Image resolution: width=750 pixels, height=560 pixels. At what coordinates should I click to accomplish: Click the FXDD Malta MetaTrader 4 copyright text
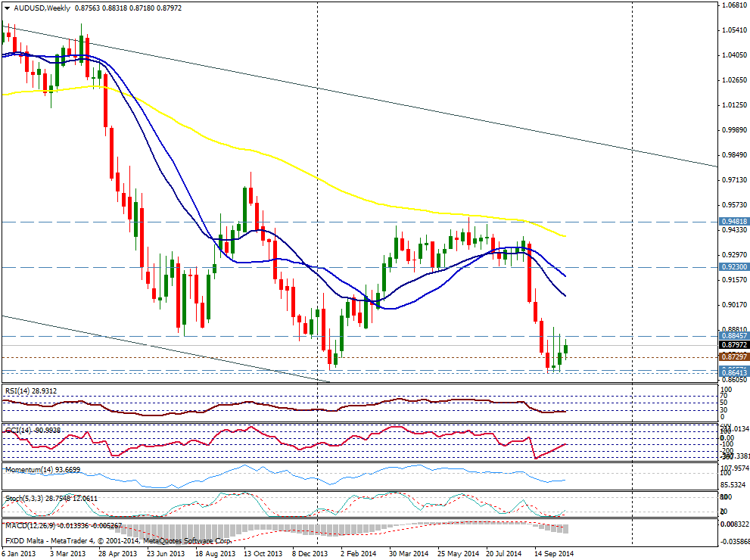(x=119, y=541)
